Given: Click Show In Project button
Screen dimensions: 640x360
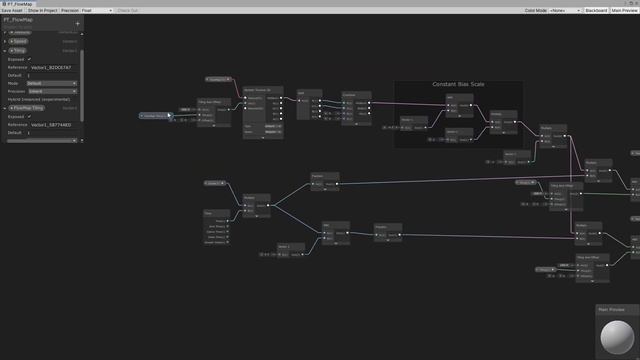Looking at the screenshot, I should (42, 10).
